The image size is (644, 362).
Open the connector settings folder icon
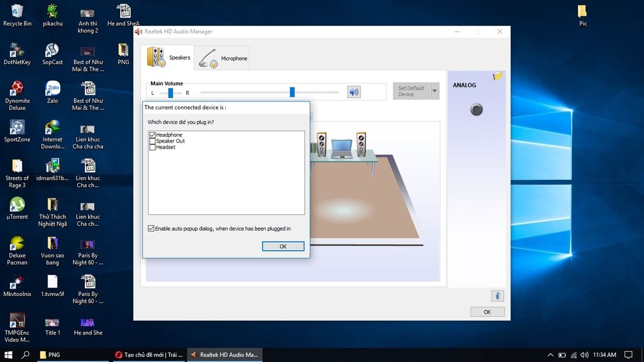click(x=498, y=76)
